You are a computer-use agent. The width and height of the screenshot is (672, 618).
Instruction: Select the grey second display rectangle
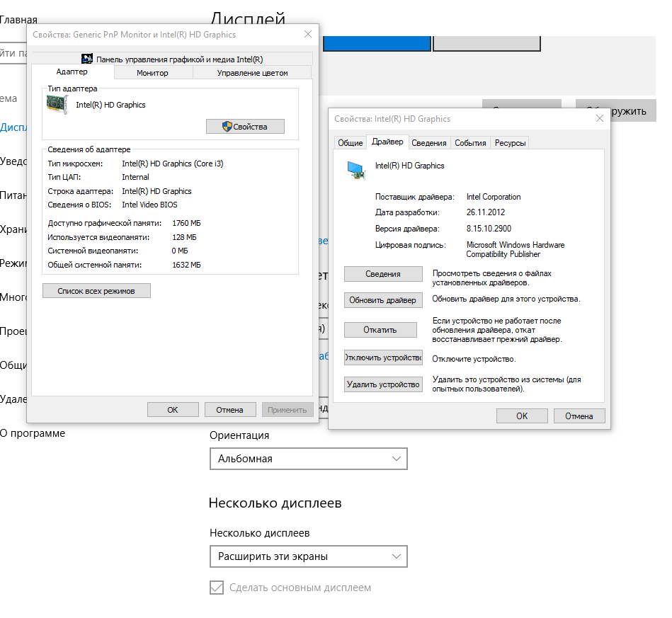487,44
